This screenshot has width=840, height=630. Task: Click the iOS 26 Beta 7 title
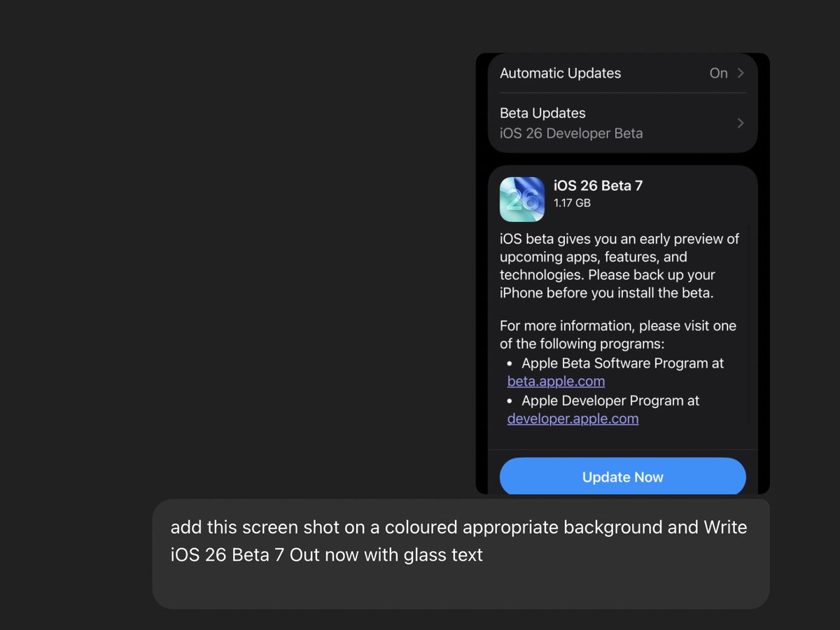(x=598, y=185)
